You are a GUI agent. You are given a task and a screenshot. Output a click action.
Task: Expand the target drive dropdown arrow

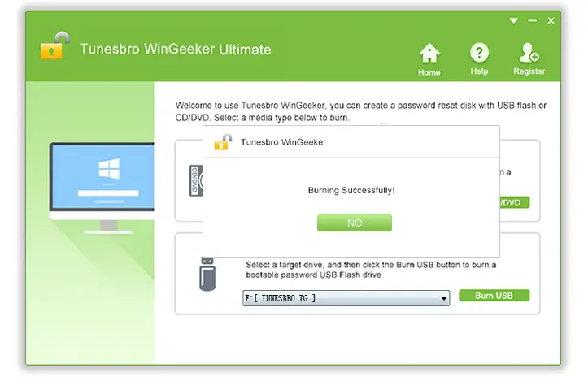[444, 298]
